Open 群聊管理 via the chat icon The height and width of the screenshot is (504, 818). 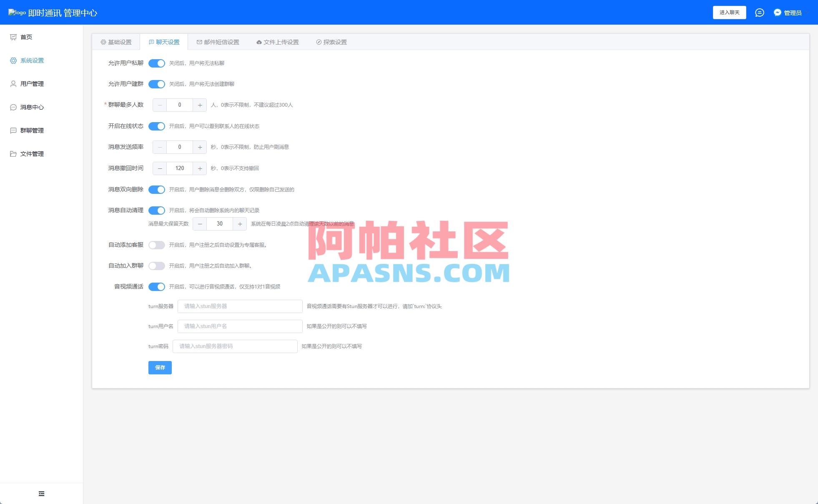point(13,130)
